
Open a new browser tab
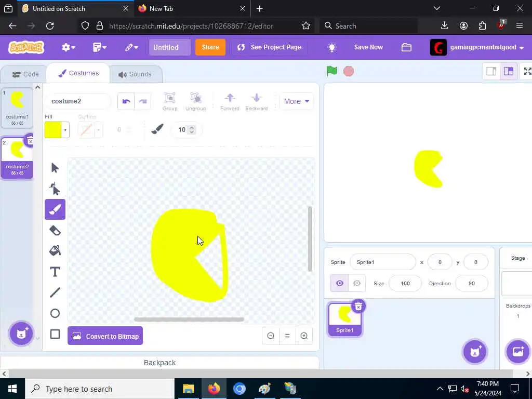point(260,8)
